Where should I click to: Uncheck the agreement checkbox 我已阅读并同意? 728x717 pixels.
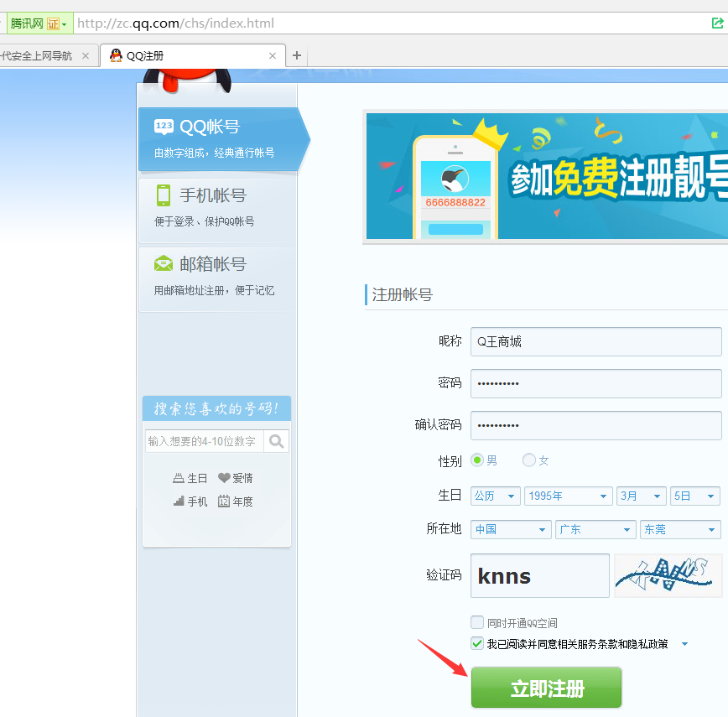point(477,643)
